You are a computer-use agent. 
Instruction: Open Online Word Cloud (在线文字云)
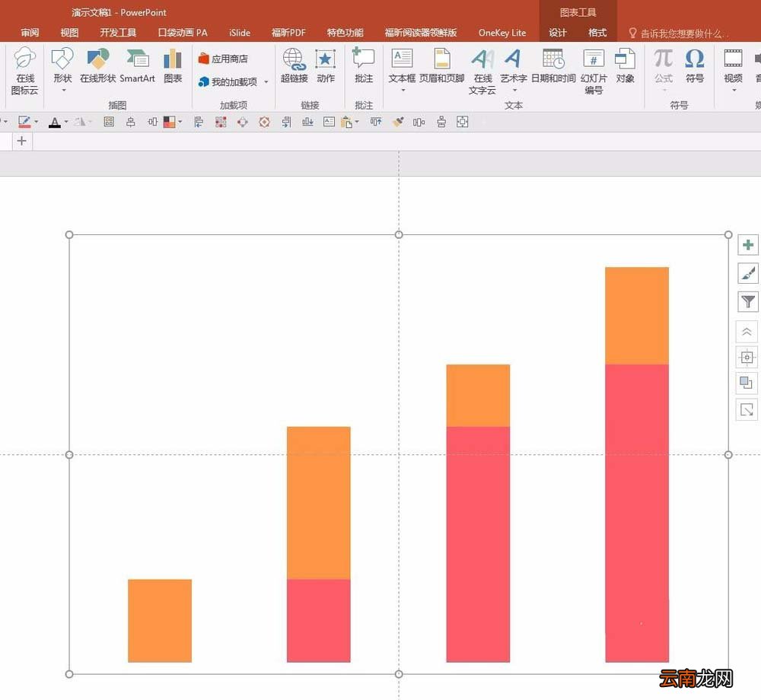(x=482, y=71)
